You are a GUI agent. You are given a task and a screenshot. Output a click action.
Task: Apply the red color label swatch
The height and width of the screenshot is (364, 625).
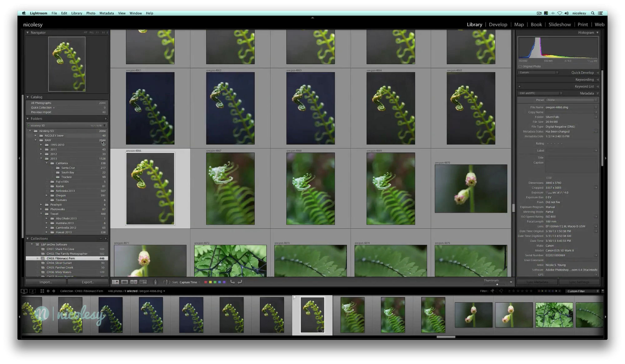tap(206, 282)
